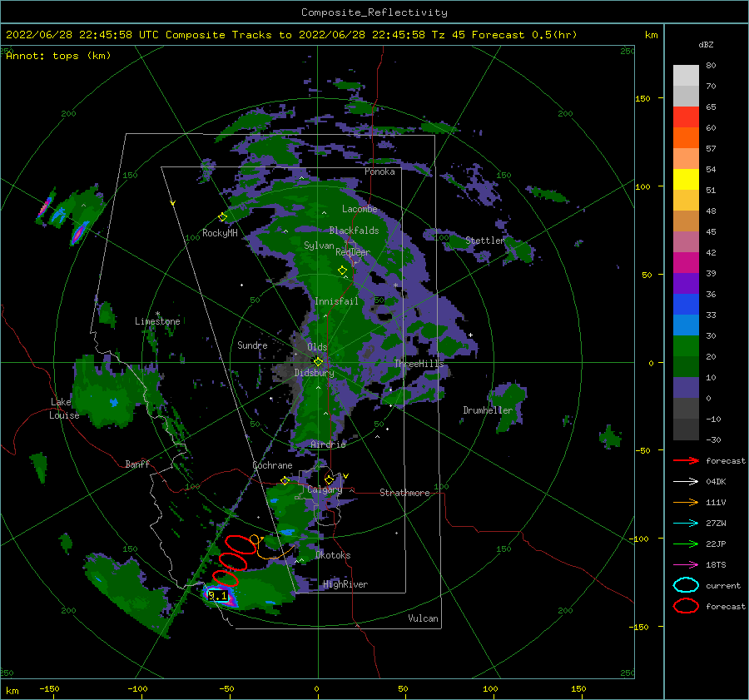Click the green 30 dBZ color swatch
The height and width of the screenshot is (700, 749).
(x=686, y=346)
